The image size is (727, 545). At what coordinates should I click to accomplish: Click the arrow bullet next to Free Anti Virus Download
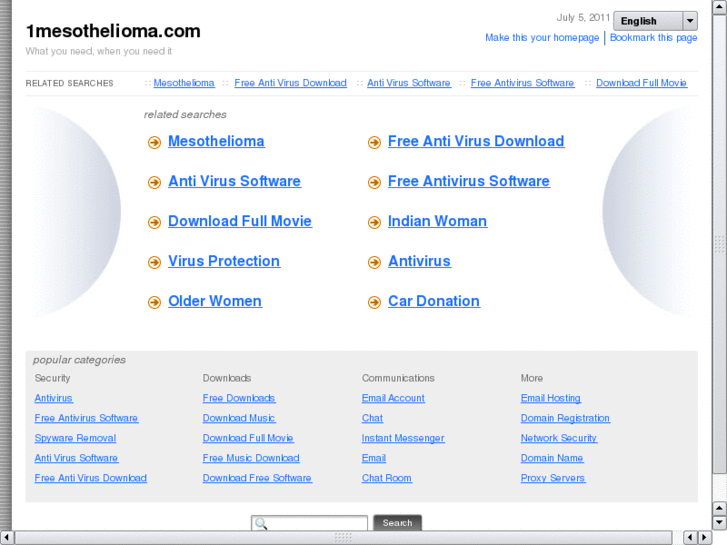click(374, 142)
